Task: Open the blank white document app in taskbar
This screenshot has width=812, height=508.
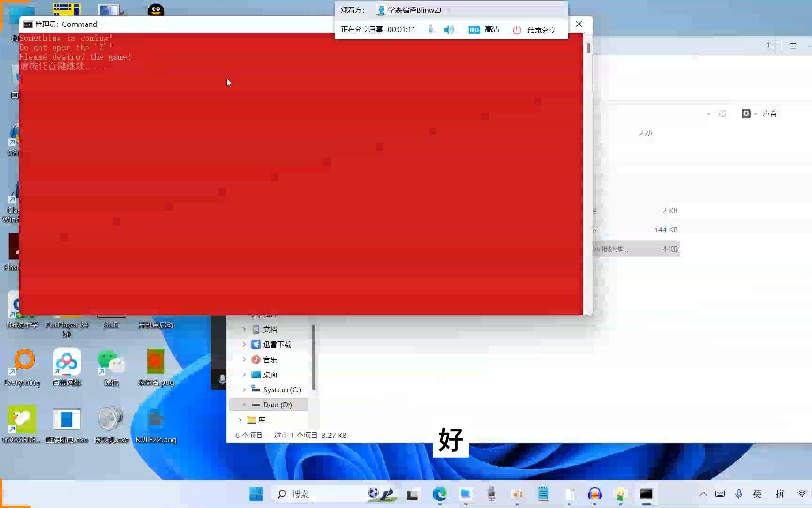Action: pyautogui.click(x=569, y=494)
